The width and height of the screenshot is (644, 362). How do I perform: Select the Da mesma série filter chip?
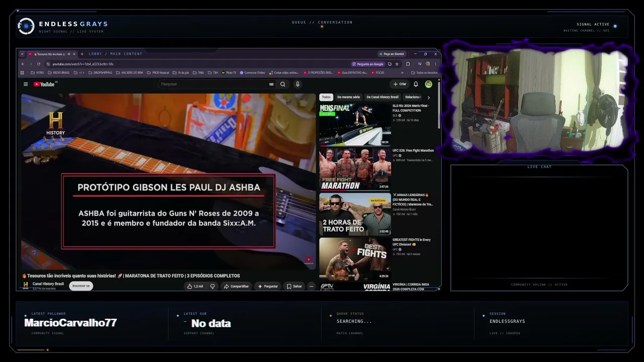click(x=349, y=97)
